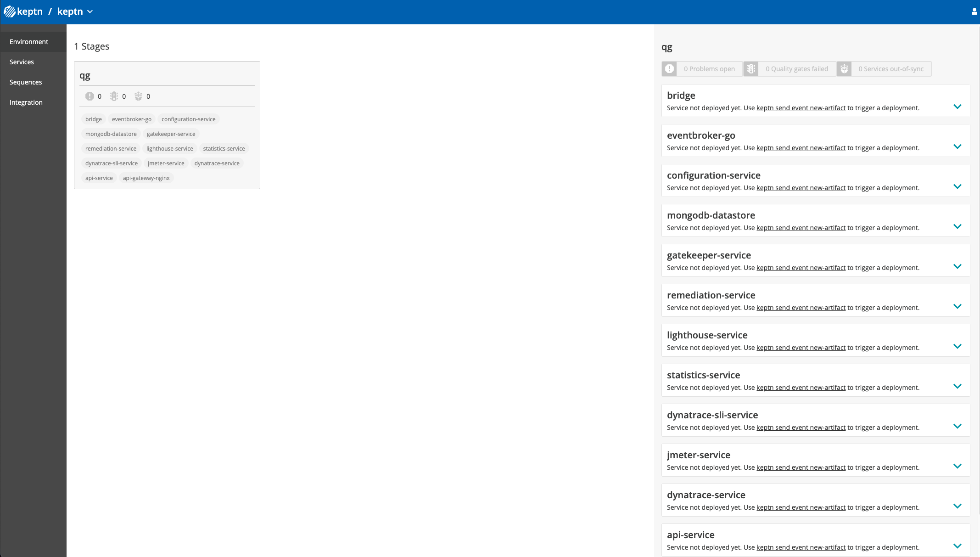Click the Services out-of-sync icon
The height and width of the screenshot is (557, 980).
tap(844, 69)
